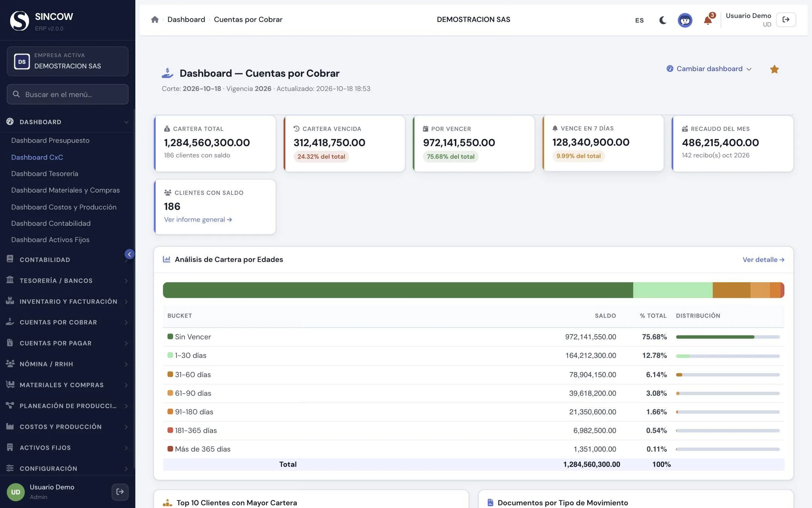812x508 pixels.
Task: Expand COSTOS Y PRODUCCIÓN section
Action: point(68,427)
